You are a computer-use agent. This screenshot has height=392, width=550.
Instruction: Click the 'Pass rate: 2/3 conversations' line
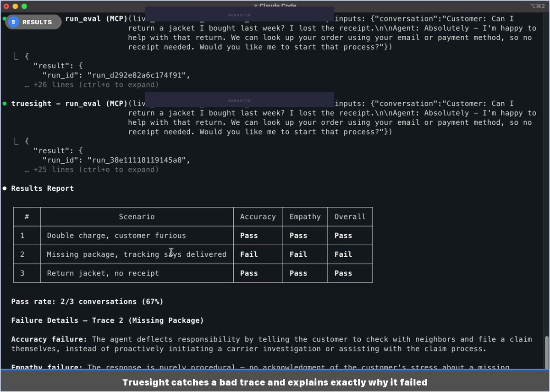[87, 302]
